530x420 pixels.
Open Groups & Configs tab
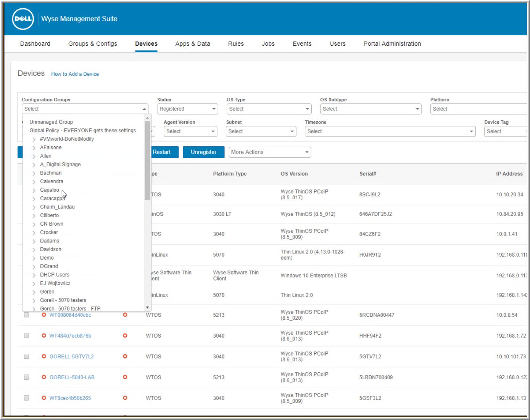coord(93,44)
